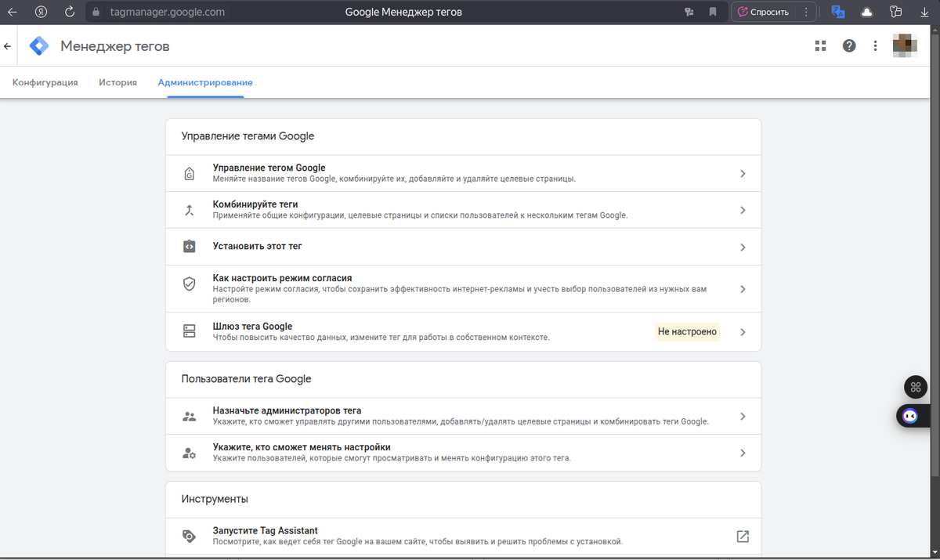940x560 pixels.
Task: Open the Help question mark icon
Action: [849, 46]
